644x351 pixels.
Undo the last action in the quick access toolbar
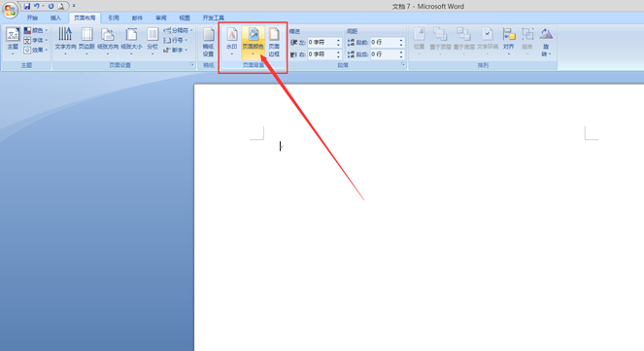[x=37, y=6]
